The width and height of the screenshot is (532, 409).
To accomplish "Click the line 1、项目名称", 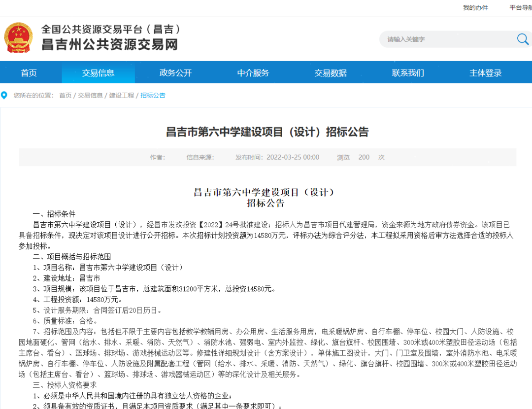I will click(x=108, y=268).
